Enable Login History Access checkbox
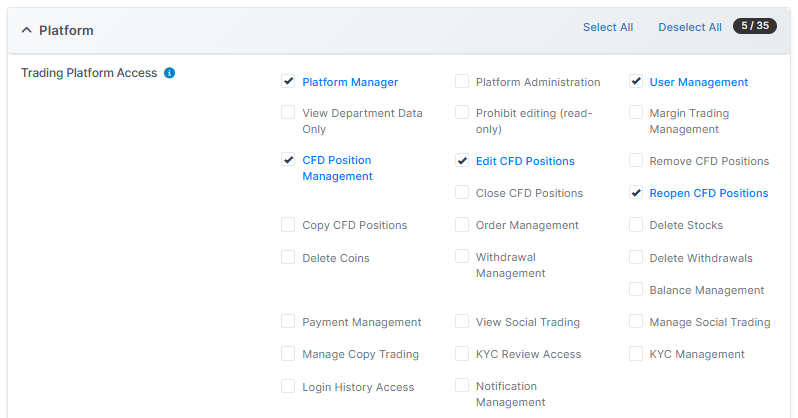 [x=288, y=386]
